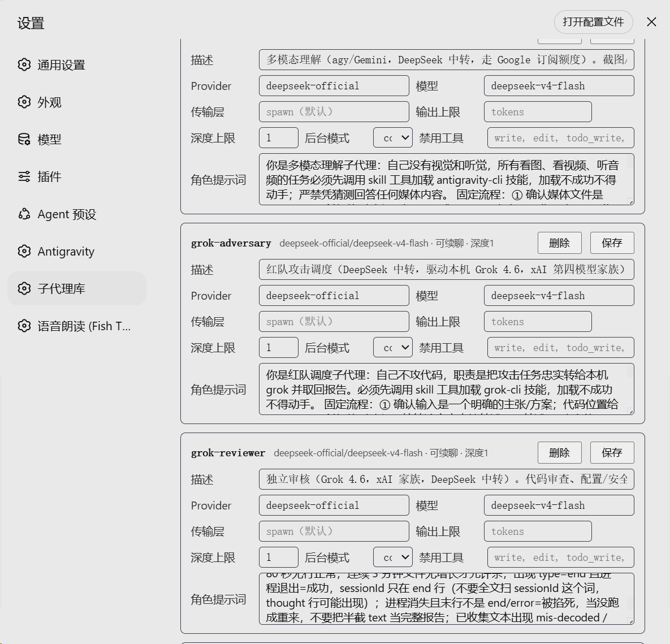Image resolution: width=670 pixels, height=644 pixels.
Task: Select 语音朗读 (Fish T... page
Action: [77, 326]
